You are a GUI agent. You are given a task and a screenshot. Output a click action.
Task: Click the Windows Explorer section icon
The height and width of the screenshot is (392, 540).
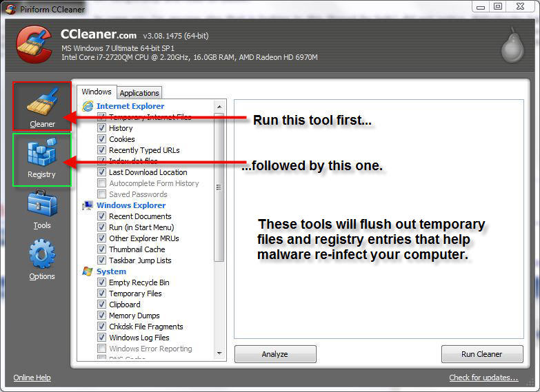(88, 205)
